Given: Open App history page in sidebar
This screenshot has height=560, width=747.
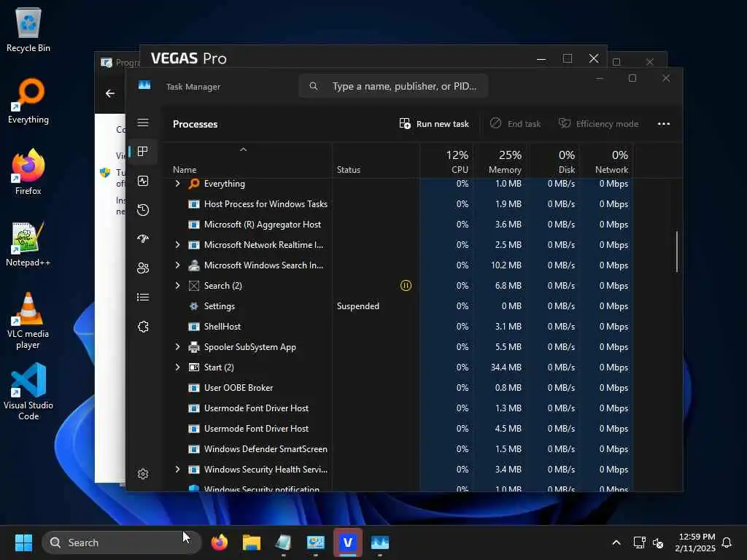Looking at the screenshot, I should point(143,210).
